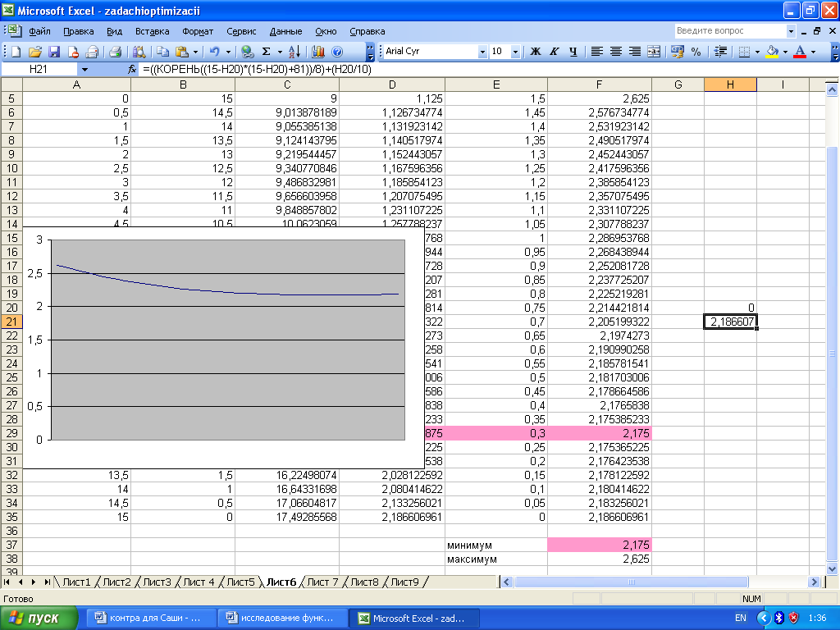Click the yellow Fill Color bucket

771,51
